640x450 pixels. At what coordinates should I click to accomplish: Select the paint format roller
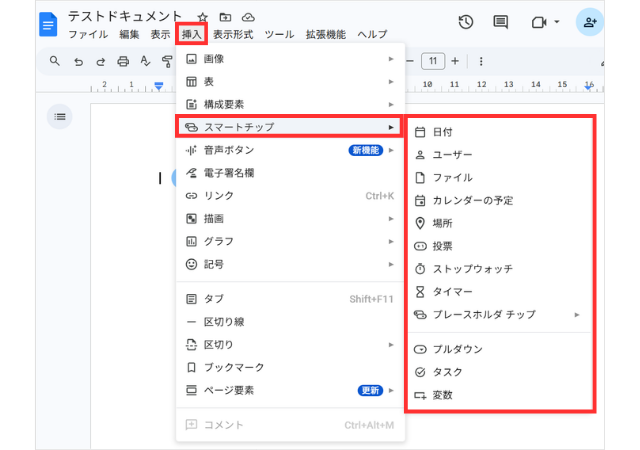point(167,62)
